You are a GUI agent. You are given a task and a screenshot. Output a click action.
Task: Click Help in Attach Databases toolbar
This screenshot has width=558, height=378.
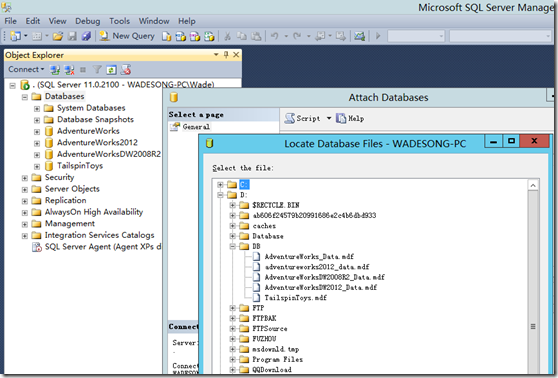[x=351, y=118]
